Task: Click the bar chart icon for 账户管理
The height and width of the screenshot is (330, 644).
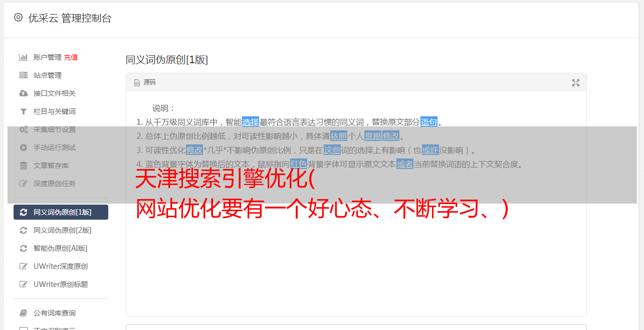Action: (x=23, y=57)
